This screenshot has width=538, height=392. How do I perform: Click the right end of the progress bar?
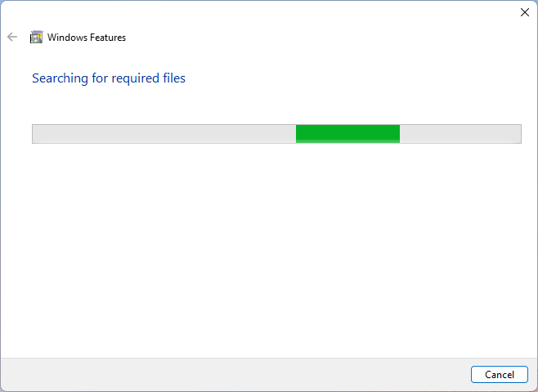click(517, 134)
